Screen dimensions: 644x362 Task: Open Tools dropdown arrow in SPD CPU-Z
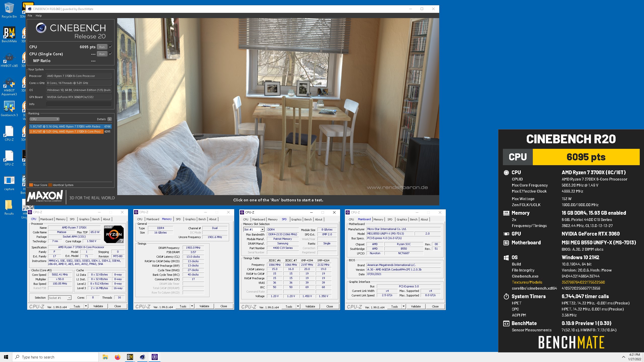tap(298, 306)
